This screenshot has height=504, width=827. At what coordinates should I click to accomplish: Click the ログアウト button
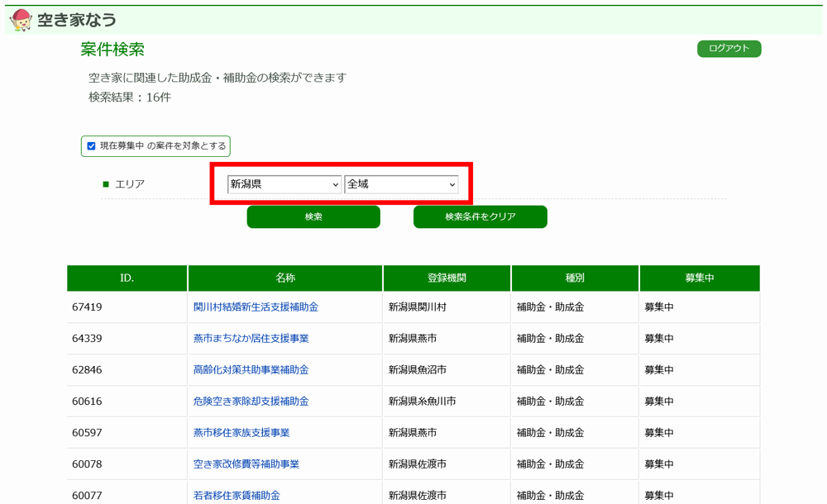[x=729, y=49]
